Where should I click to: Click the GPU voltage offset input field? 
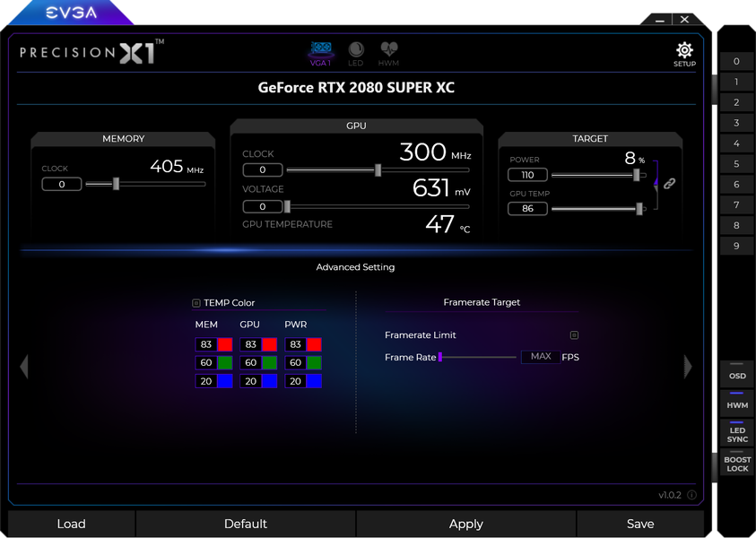click(x=263, y=207)
